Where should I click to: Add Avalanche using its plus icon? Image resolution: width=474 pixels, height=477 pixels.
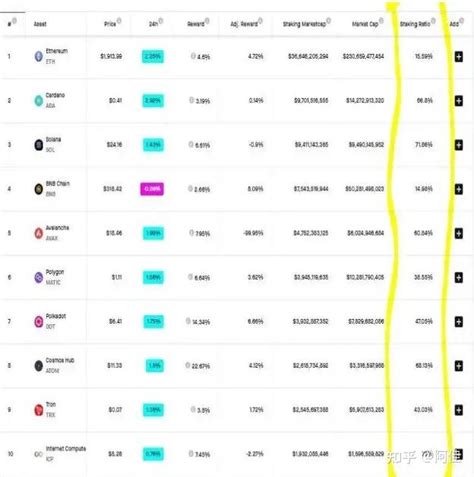point(459,233)
